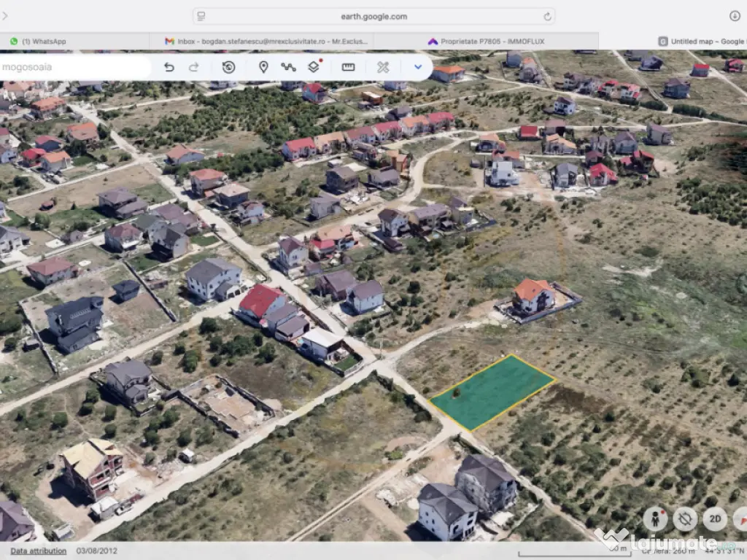The width and height of the screenshot is (747, 560).
Task: Click the crossed tools icon in toolbar
Action: click(x=383, y=67)
